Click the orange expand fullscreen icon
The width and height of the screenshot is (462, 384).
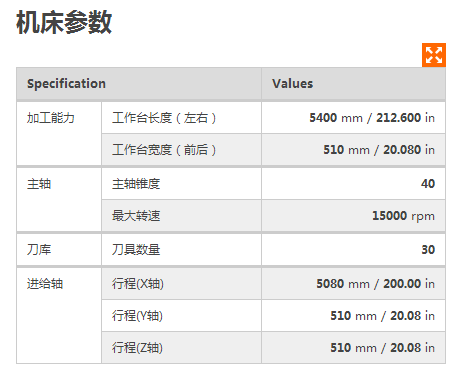tap(434, 55)
